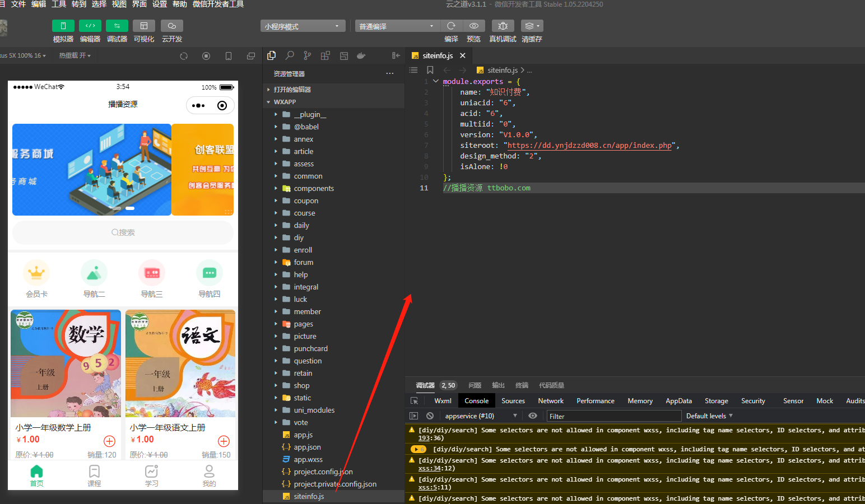Open the 云开发 cloud development console
865x504 pixels.
coord(172,26)
